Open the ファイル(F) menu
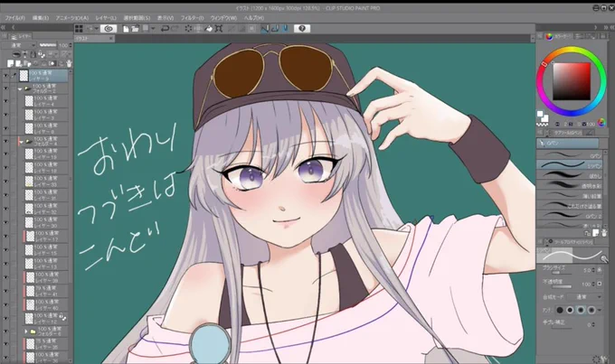 coord(14,18)
